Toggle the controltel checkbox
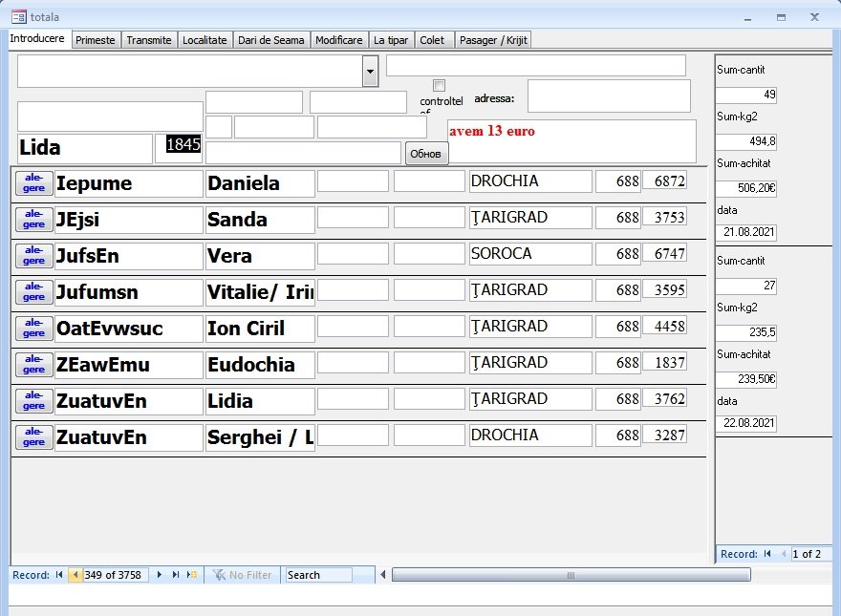Screen dimensions: 841x616 [440, 86]
